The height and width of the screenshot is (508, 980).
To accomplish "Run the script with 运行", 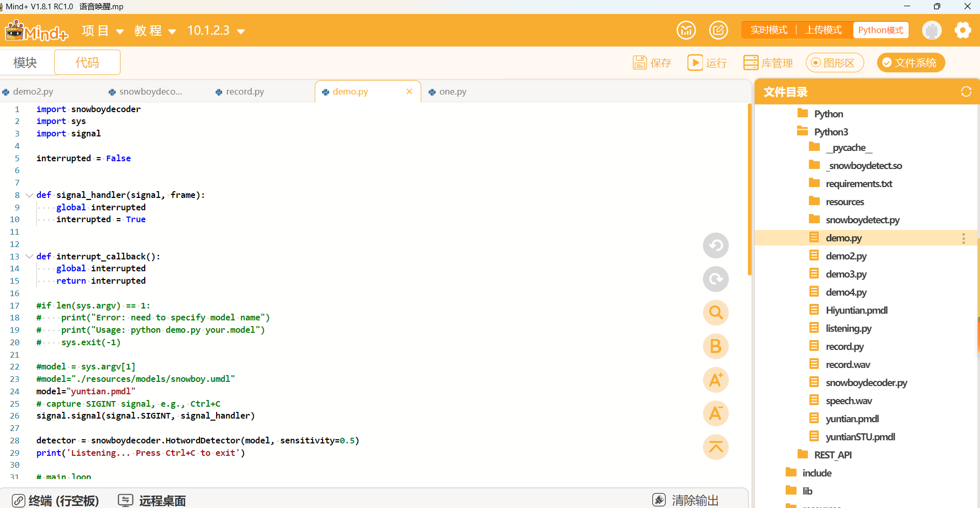I will pos(707,63).
